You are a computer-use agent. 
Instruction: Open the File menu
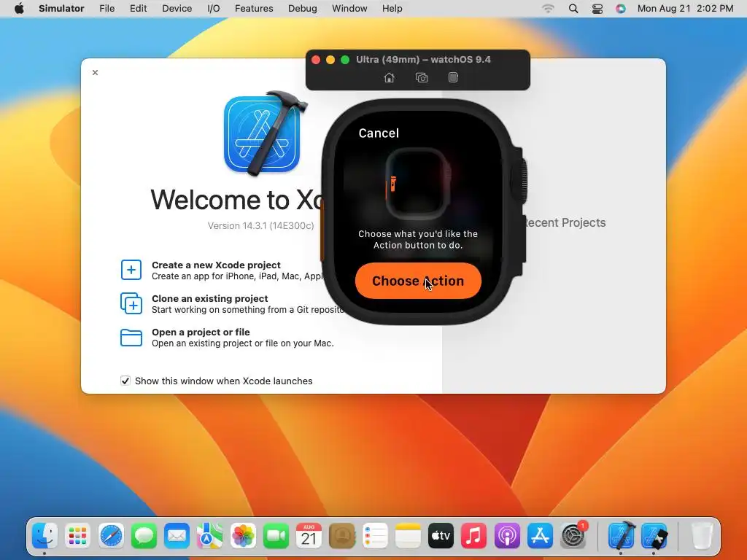click(107, 9)
